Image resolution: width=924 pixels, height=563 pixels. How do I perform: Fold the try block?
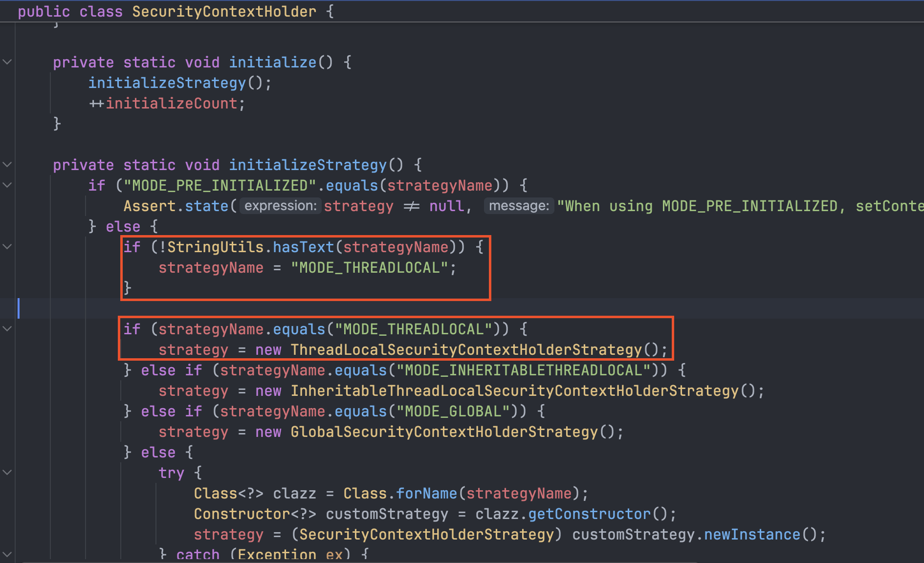pyautogui.click(x=7, y=473)
